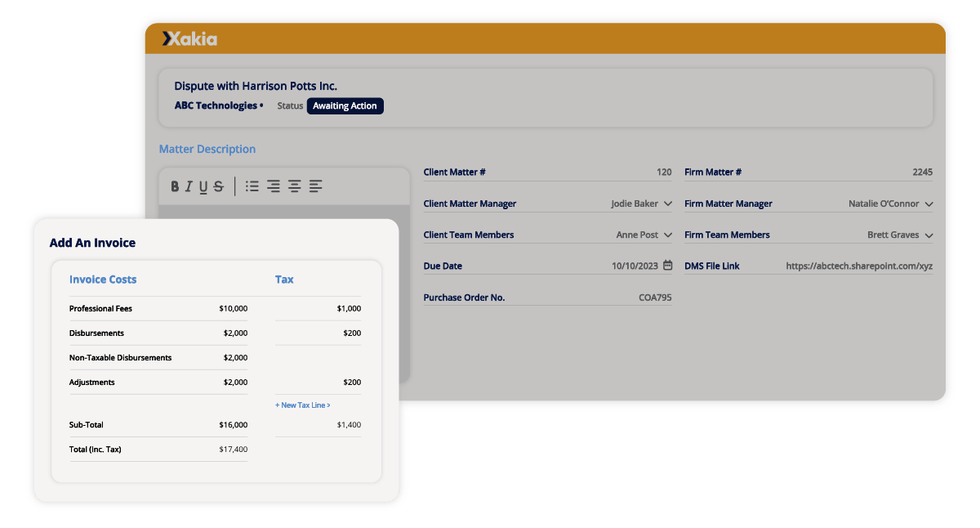Select the center-align text icon
The height and width of the screenshot is (528, 980).
(x=294, y=186)
